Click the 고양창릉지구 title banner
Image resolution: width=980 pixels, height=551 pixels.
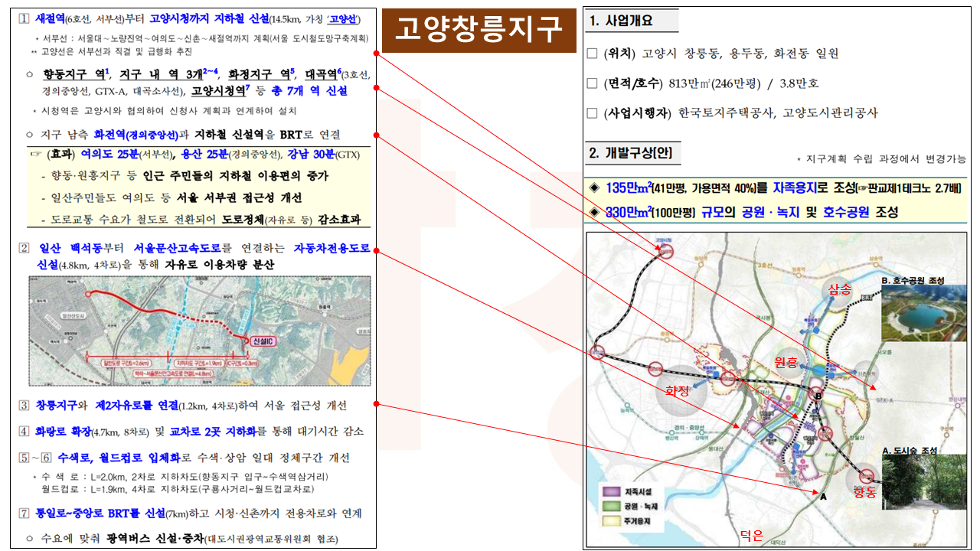[479, 29]
